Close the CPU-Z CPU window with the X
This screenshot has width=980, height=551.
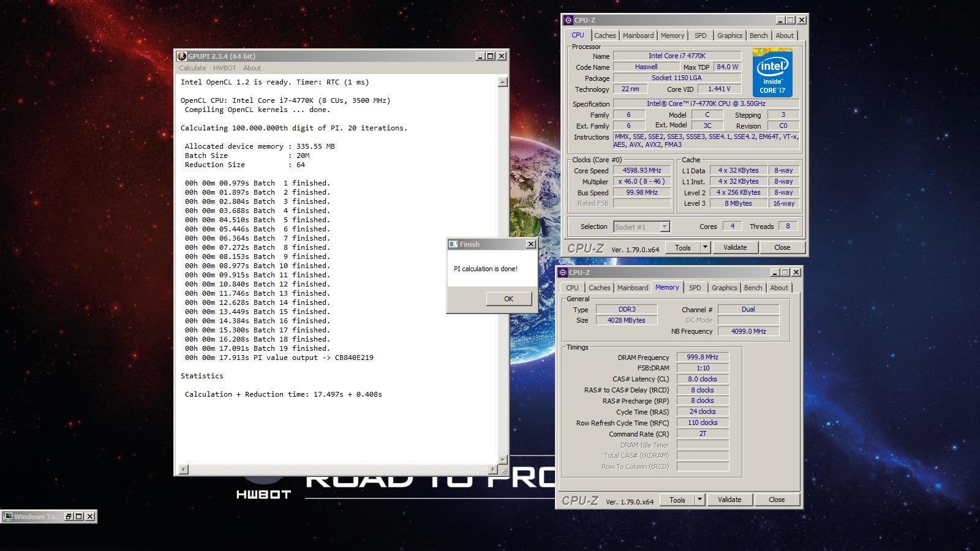801,20
